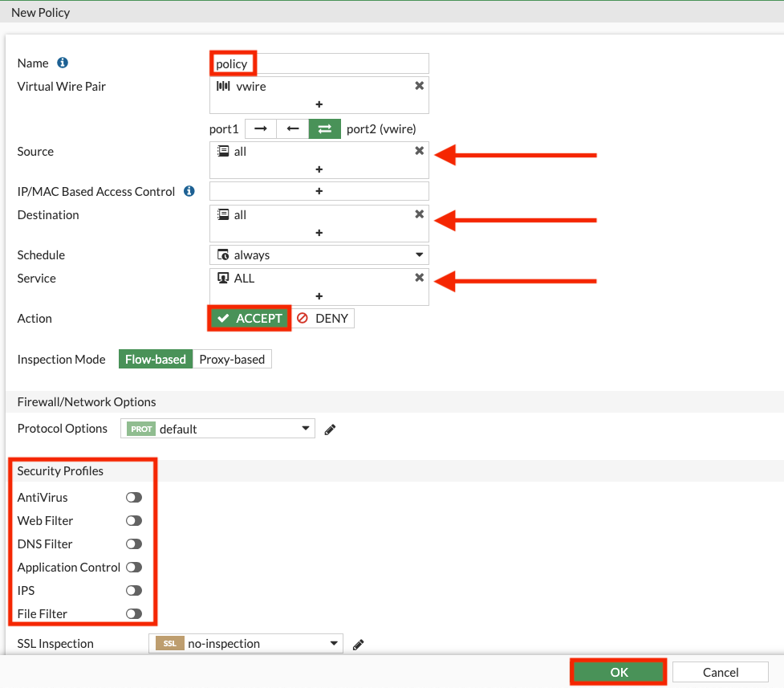Screen dimensions: 784x688
Task: Click the Source 'all' address icon
Action: (x=223, y=151)
